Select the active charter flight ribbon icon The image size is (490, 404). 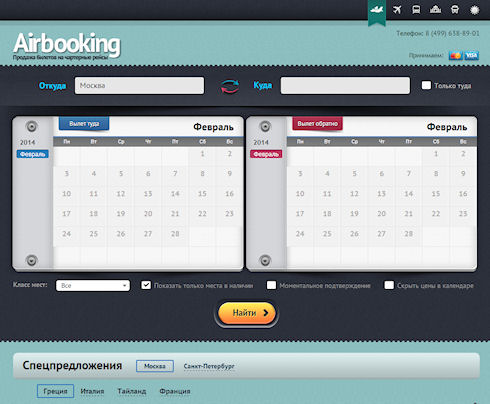[x=377, y=11]
